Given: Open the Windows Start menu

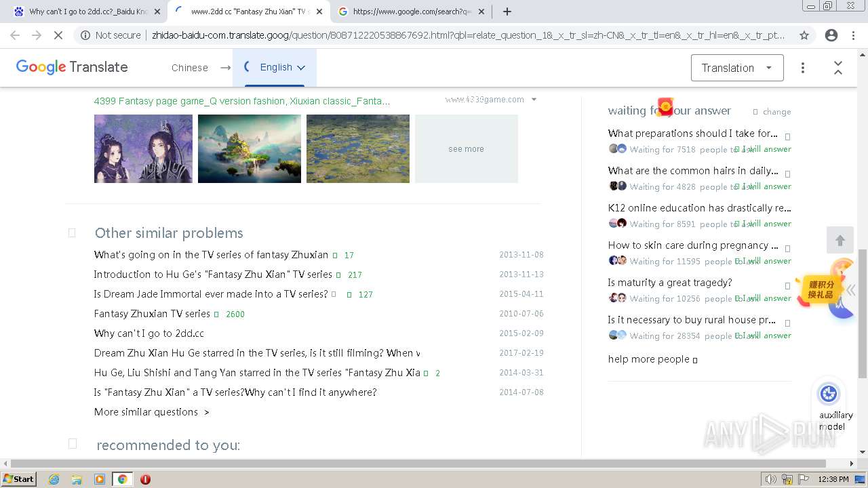Looking at the screenshot, I should [19, 479].
